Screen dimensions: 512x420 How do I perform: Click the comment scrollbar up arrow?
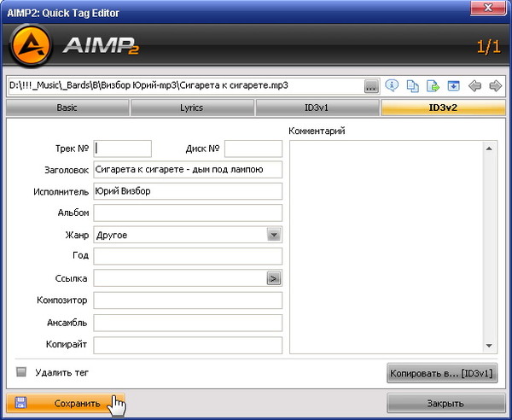(489, 149)
